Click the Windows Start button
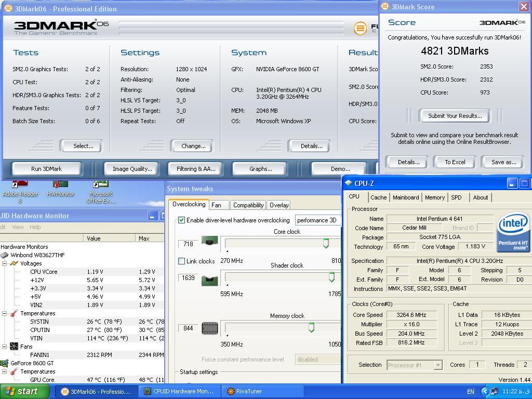Screen dimensions: 532x399 click(25, 391)
